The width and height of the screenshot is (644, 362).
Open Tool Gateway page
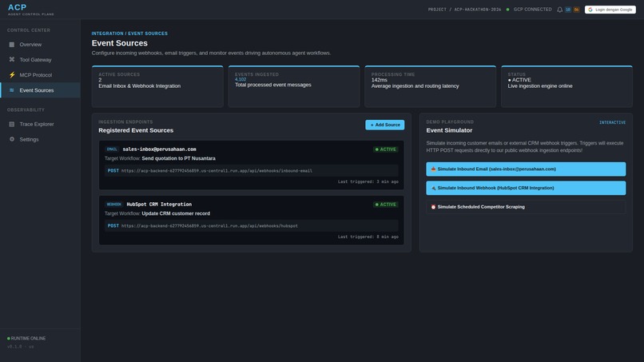(x=40, y=60)
